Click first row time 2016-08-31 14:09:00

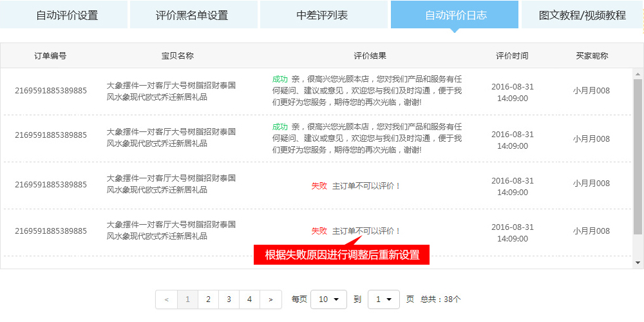pos(513,92)
